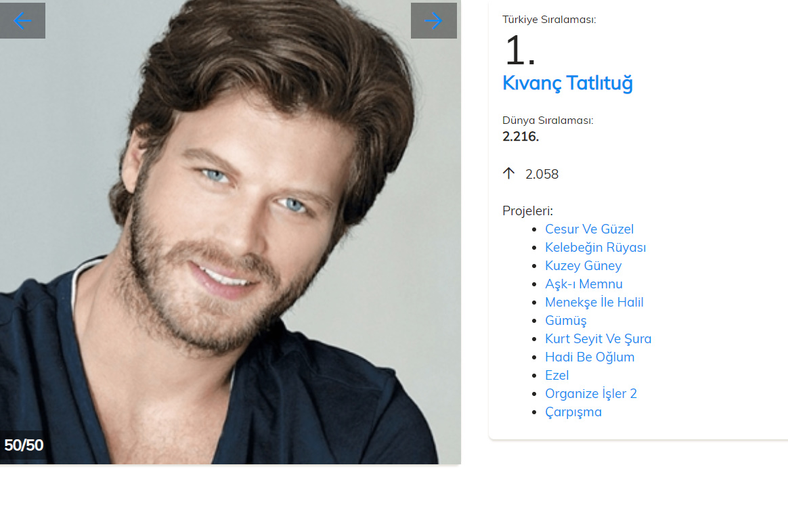Open the Organize İşler 2 link
The height and width of the screenshot is (532, 788).
590,393
